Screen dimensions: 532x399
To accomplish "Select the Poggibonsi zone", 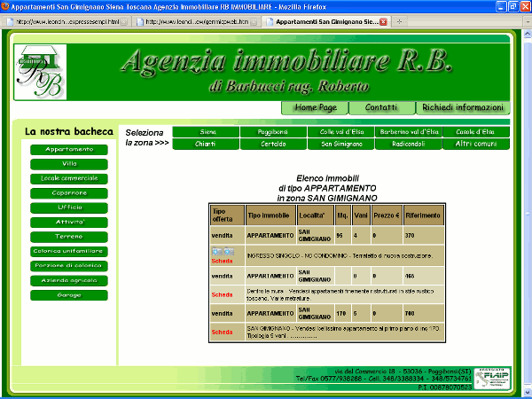I will point(273,132).
